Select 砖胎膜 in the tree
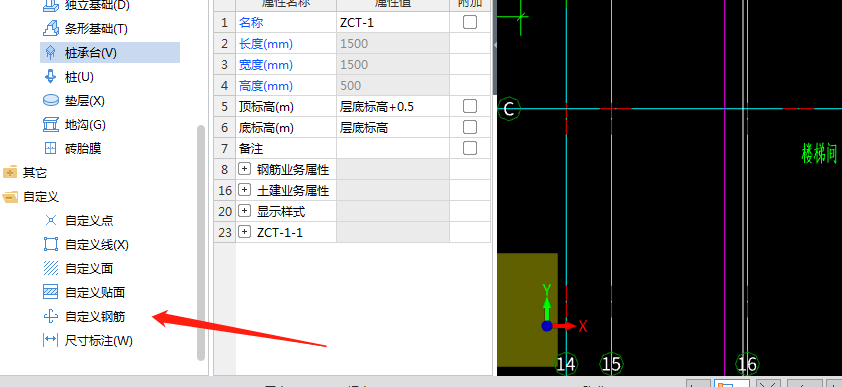 pyautogui.click(x=83, y=149)
